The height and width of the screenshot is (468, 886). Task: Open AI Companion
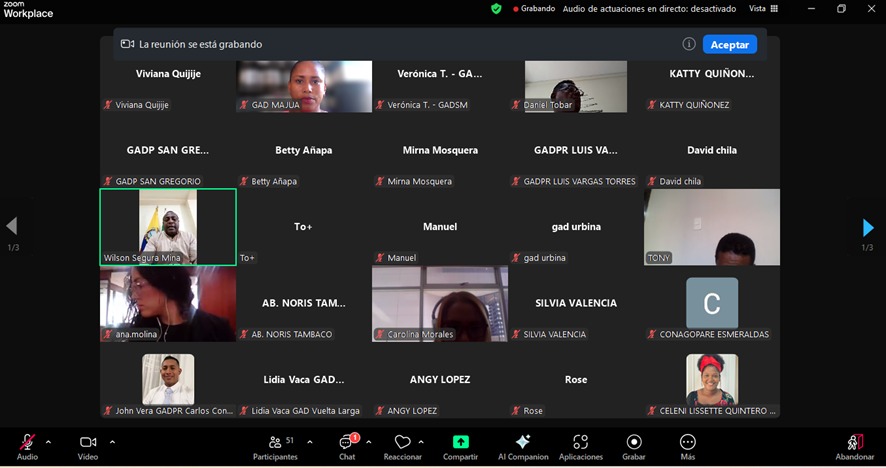523,442
